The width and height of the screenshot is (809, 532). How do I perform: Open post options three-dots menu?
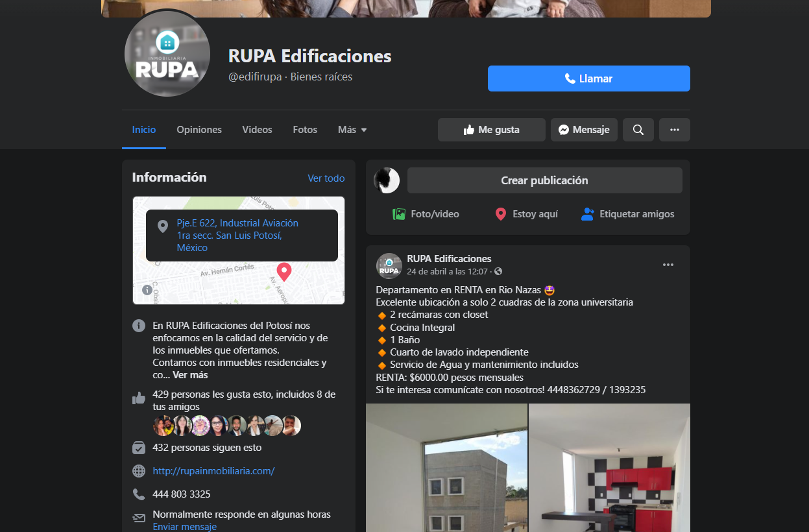coord(668,265)
